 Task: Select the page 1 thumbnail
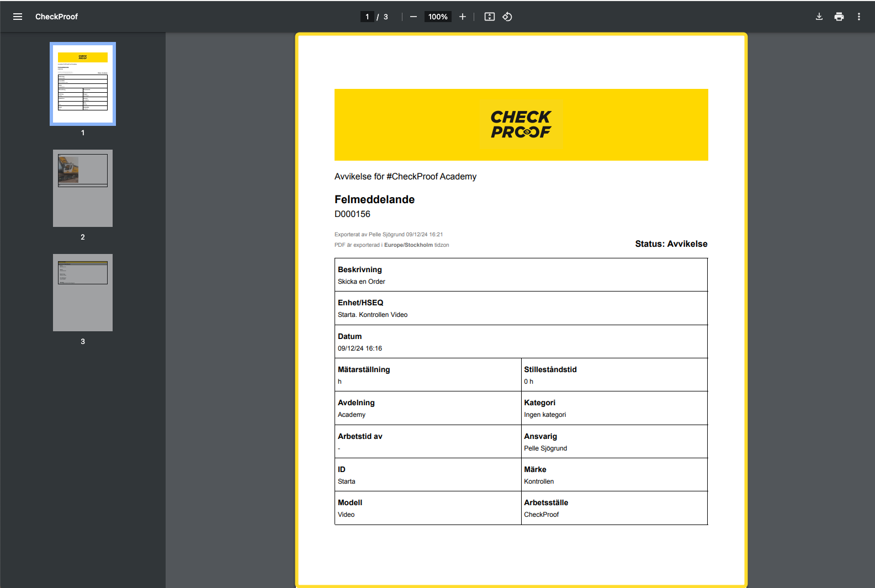coord(83,84)
